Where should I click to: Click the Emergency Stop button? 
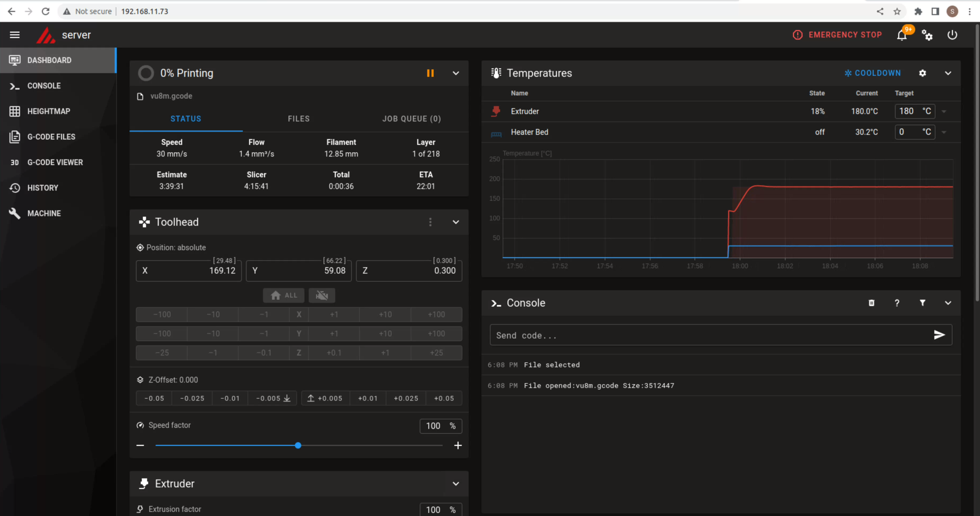(837, 35)
